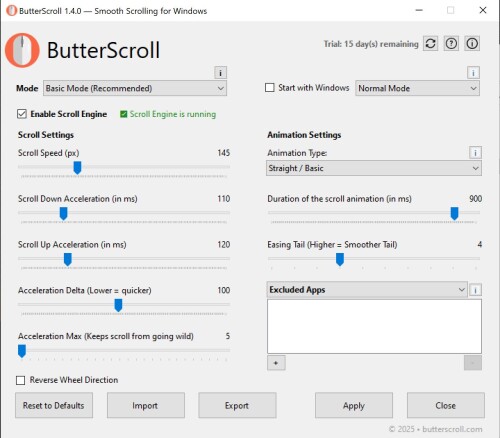Click the info icon above Normal Mode dropdown
Viewport: 500px width, 438px height.
(473, 73)
